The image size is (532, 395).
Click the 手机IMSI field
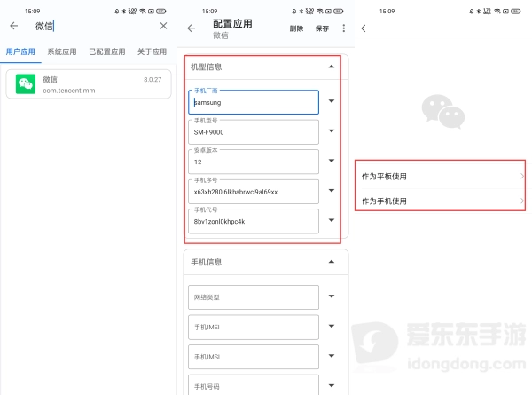(x=254, y=357)
